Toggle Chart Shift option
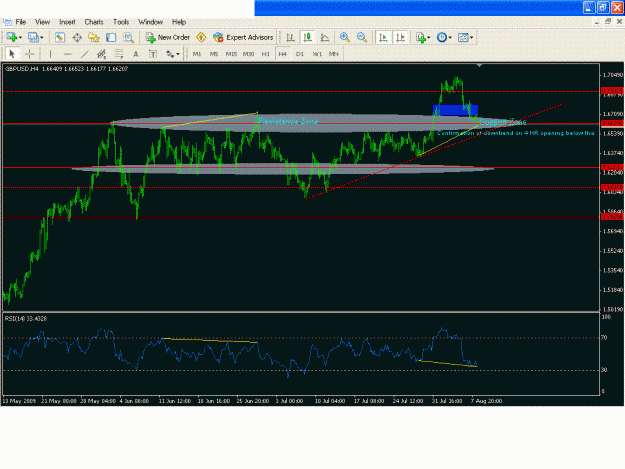The height and width of the screenshot is (469, 625). pos(400,37)
